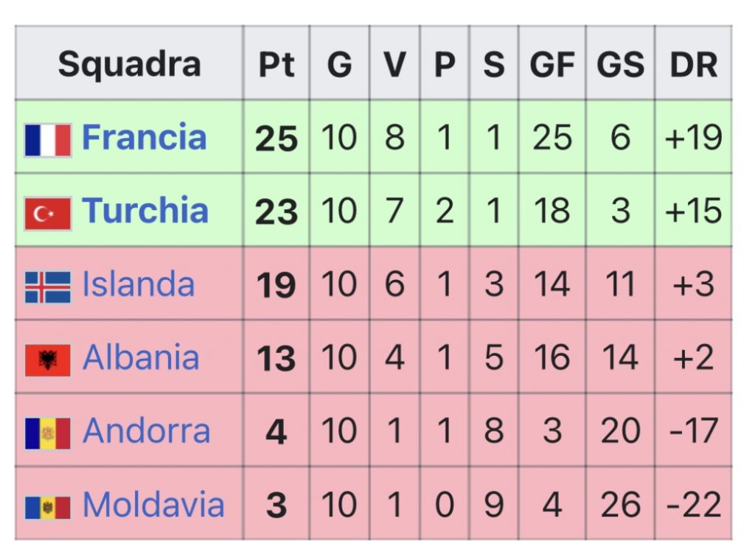
Task: Select Francia's points cell showing 25
Action: pyautogui.click(x=276, y=137)
